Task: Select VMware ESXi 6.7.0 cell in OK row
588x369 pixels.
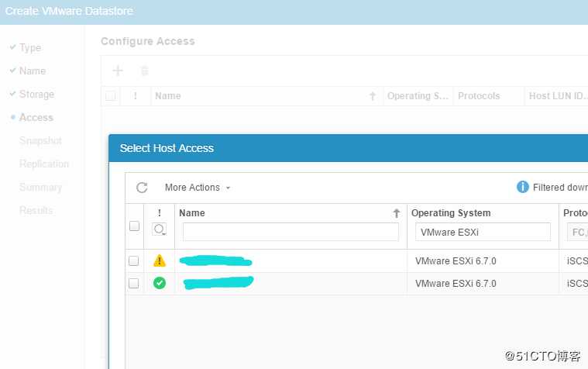Action: coord(456,284)
